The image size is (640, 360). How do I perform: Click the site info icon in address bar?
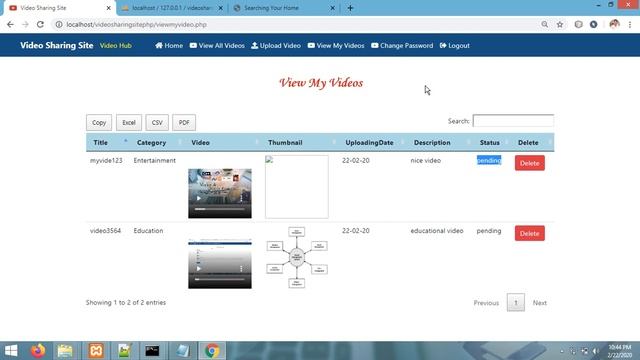click(x=59, y=24)
